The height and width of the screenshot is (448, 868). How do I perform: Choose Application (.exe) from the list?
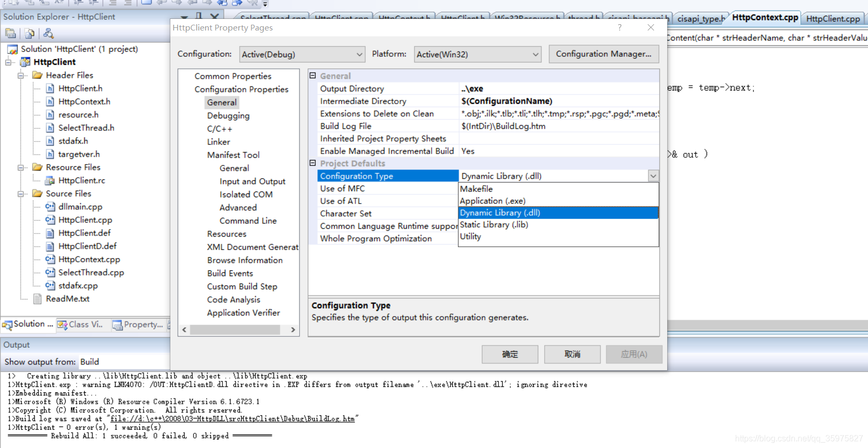point(558,201)
